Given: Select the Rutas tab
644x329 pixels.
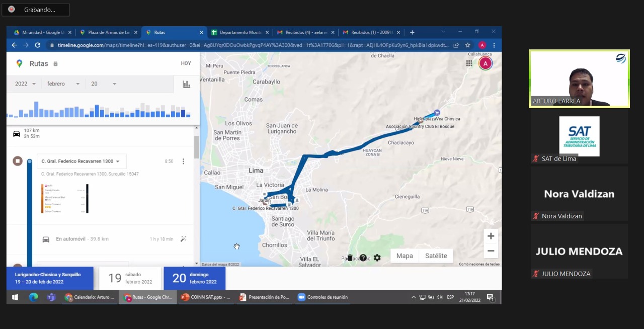Looking at the screenshot, I should click(174, 32).
